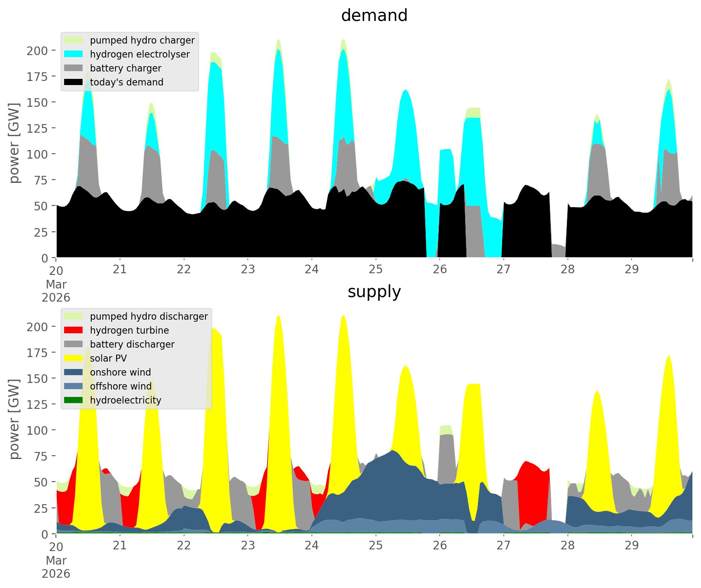701x588 pixels.
Task: Click the battery discharger legend label
Action: point(132,344)
